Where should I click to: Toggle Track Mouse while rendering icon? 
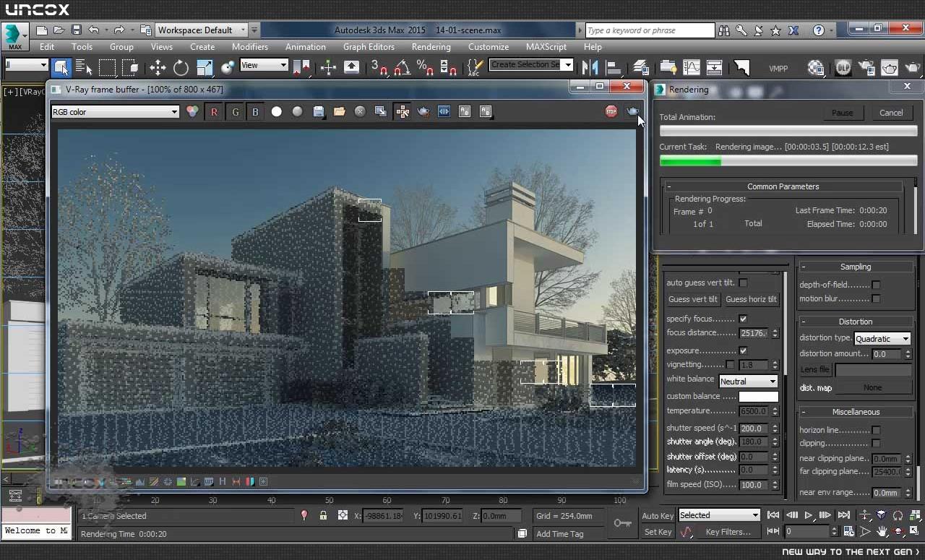click(x=403, y=111)
